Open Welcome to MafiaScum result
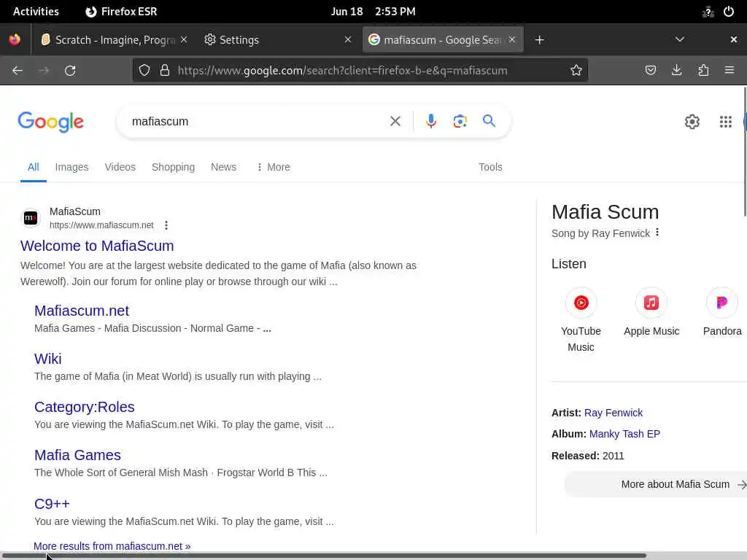This screenshot has width=747, height=560. click(x=97, y=246)
